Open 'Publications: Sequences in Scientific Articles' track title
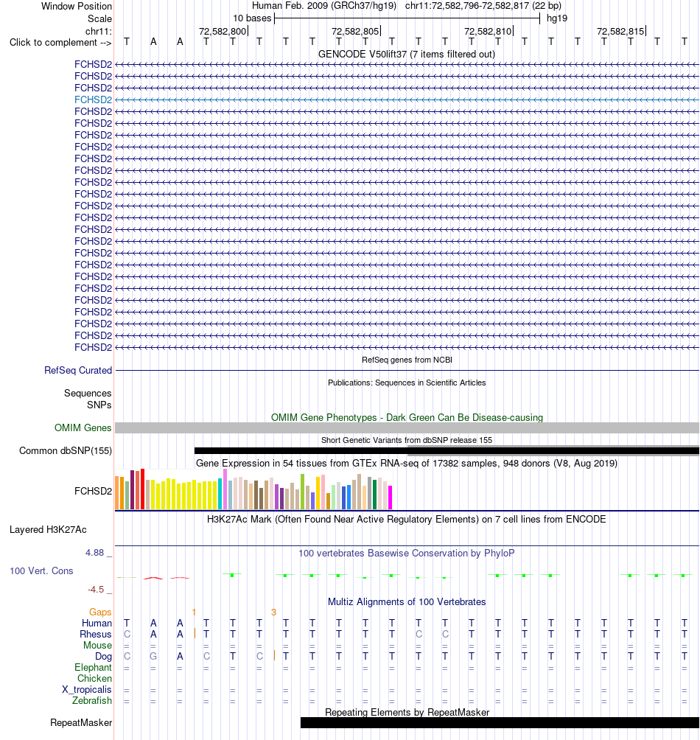The height and width of the screenshot is (740, 700). (x=407, y=383)
